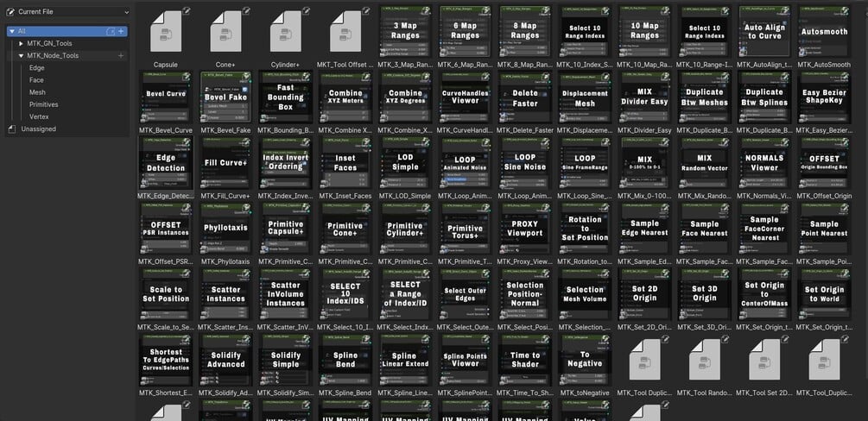Select the Scatter Instances thumbnail
The image size is (868, 421).
225,294
